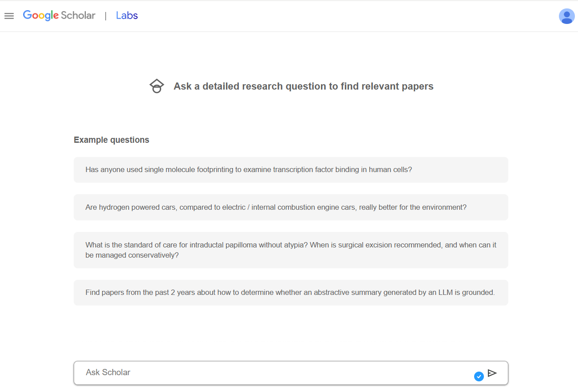Image resolution: width=578 pixels, height=392 pixels.
Task: Open the user profile avatar
Action: tap(566, 16)
